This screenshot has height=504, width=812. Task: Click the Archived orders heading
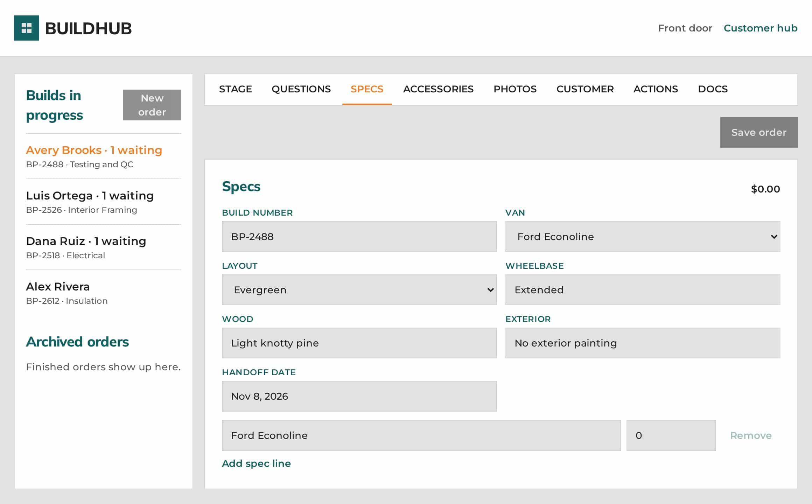pos(77,342)
